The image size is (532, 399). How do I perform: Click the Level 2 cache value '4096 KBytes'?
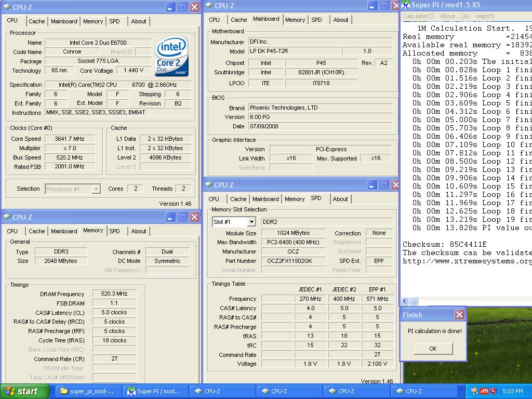pos(165,157)
